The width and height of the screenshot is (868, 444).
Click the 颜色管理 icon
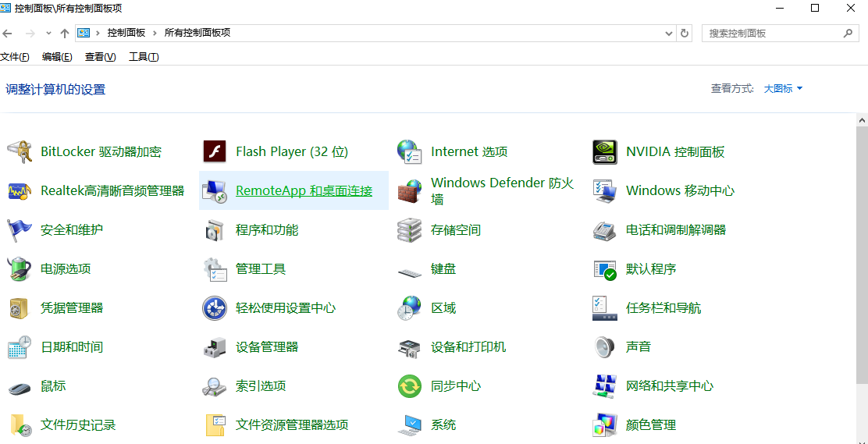click(605, 425)
